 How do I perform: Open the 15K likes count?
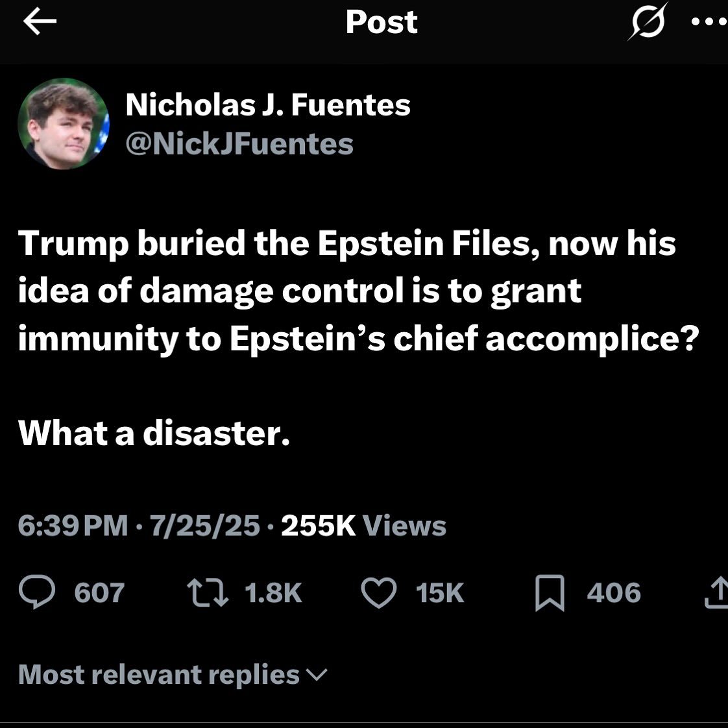440,593
